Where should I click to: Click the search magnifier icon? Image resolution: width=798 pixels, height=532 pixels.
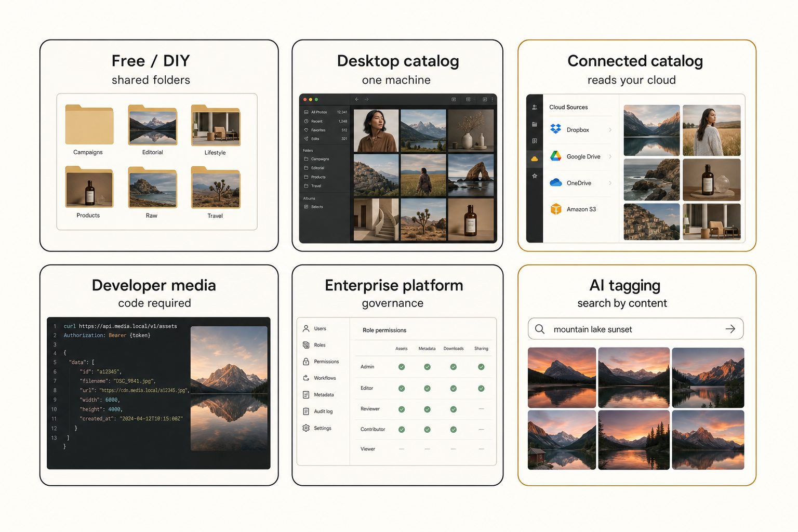point(540,329)
